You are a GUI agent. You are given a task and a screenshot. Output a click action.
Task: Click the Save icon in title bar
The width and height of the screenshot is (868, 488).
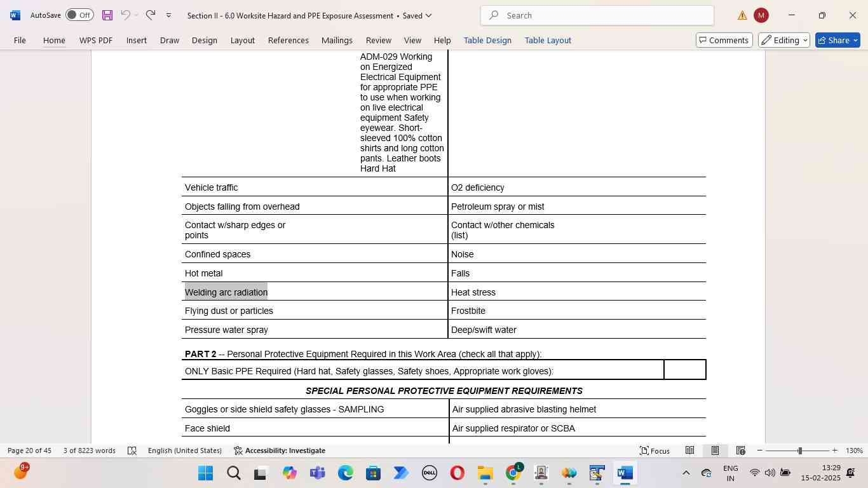107,15
